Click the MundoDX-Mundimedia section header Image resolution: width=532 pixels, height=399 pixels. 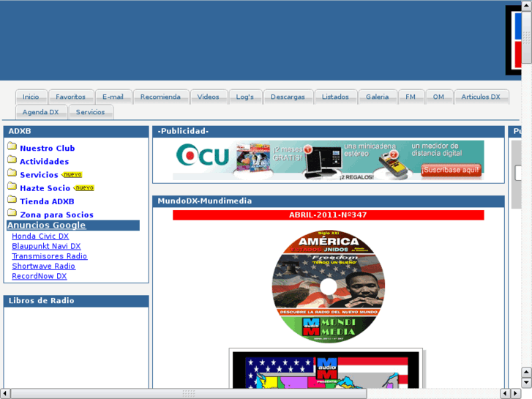pos(329,201)
